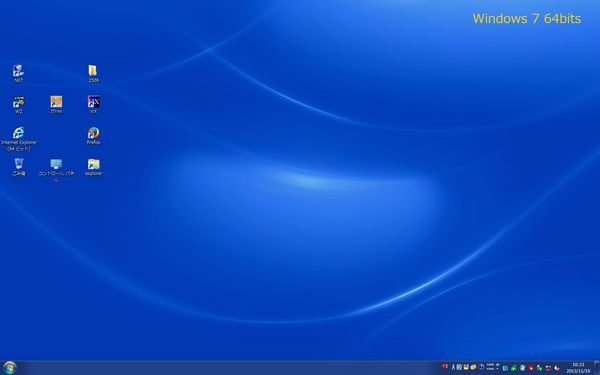Select the WZ shortcut icon
Image resolution: width=600 pixels, height=375 pixels.
[18, 104]
